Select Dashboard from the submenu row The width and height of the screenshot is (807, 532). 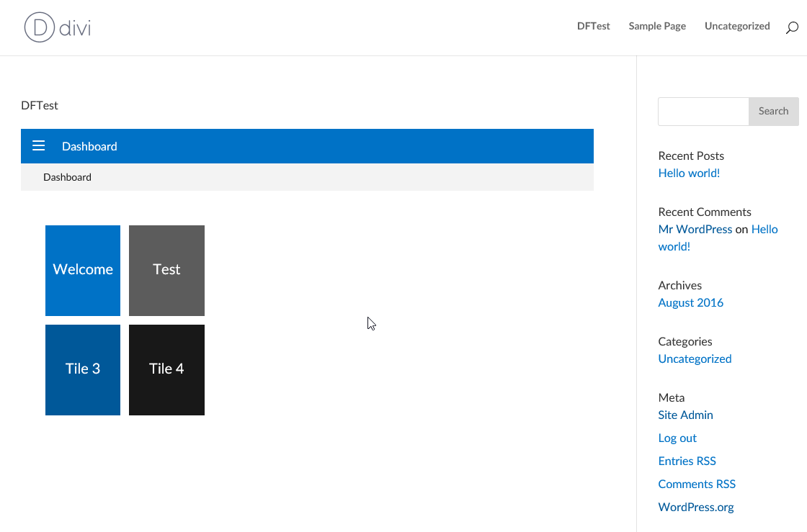click(x=67, y=176)
